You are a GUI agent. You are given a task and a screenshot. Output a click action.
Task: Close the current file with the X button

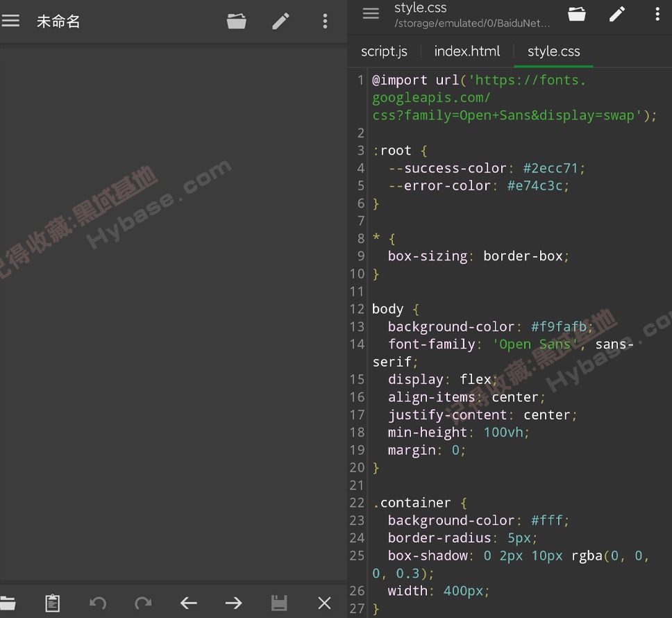click(x=324, y=603)
